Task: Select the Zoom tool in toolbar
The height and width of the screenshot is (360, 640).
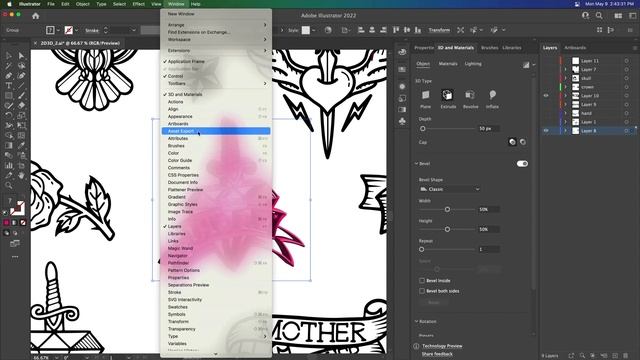Action: click(x=9, y=186)
